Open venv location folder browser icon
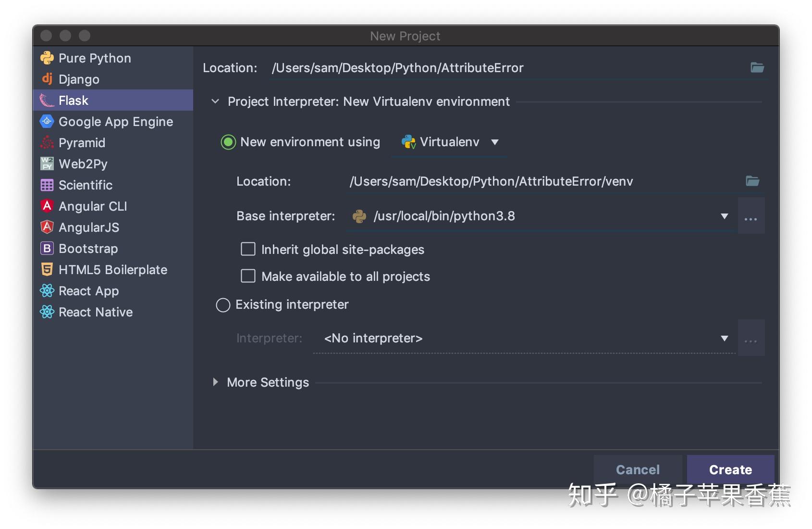812x529 pixels. [x=752, y=181]
